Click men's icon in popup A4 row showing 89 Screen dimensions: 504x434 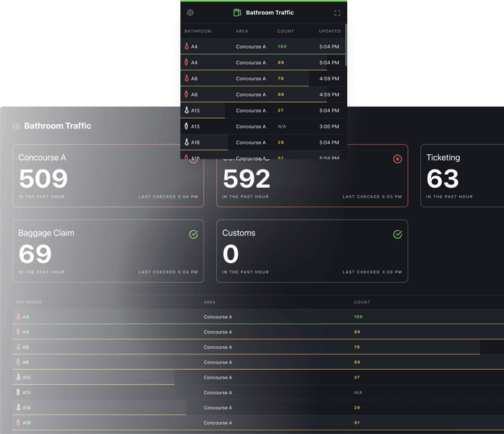[186, 62]
